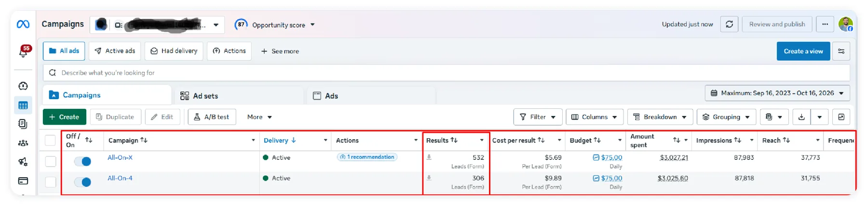Open the charts panel icon
Image resolution: width=868 pixels, height=208 pixels.
(x=841, y=117)
